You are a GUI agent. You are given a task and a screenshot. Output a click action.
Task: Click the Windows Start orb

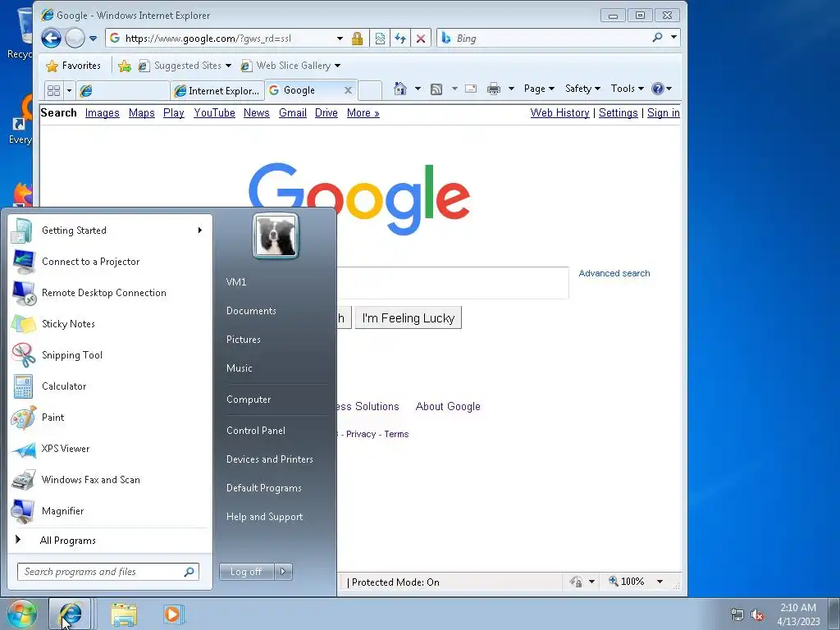click(x=21, y=614)
